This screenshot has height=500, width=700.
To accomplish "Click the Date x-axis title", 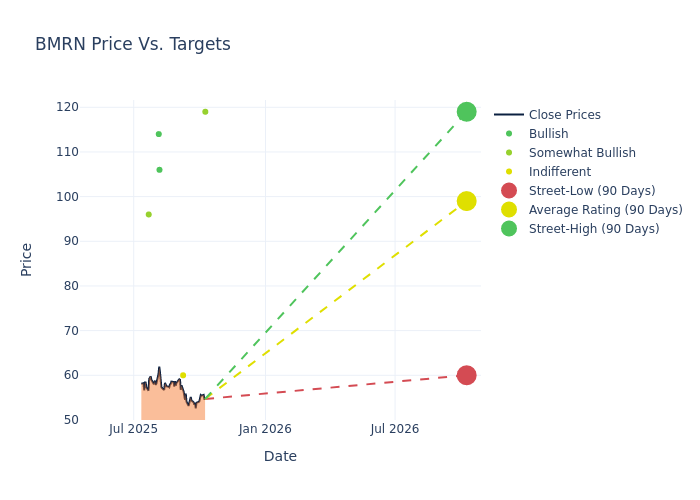I will tap(280, 457).
